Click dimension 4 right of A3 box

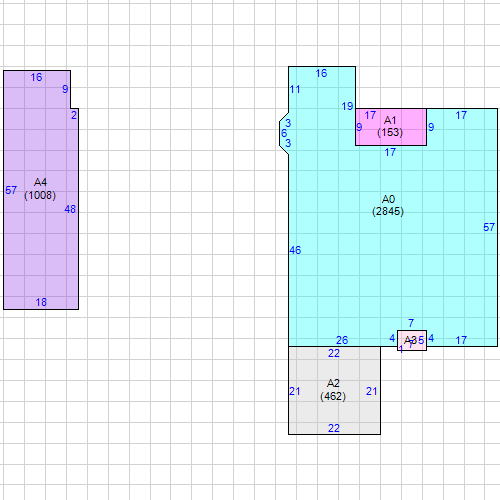(431, 338)
